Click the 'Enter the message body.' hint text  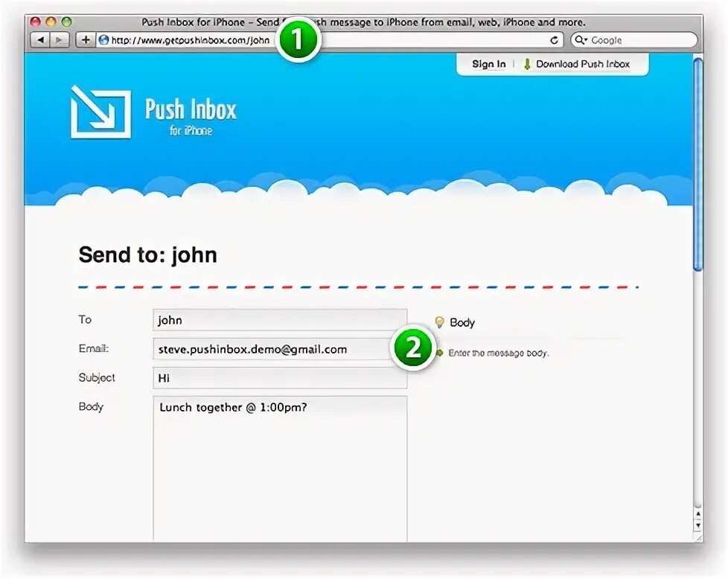499,354
